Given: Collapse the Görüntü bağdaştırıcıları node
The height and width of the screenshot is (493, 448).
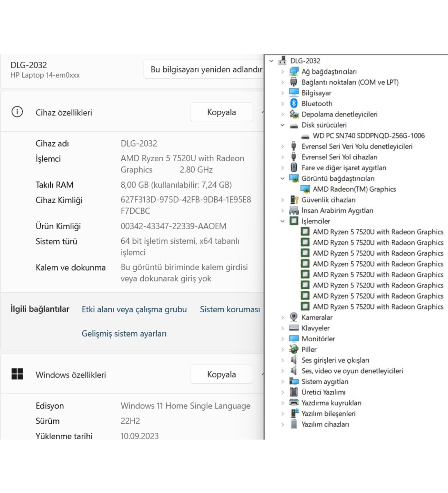Looking at the screenshot, I should [283, 179].
